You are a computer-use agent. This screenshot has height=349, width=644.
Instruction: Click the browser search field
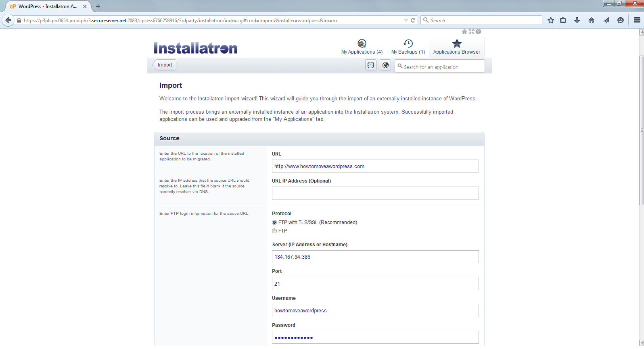(481, 20)
